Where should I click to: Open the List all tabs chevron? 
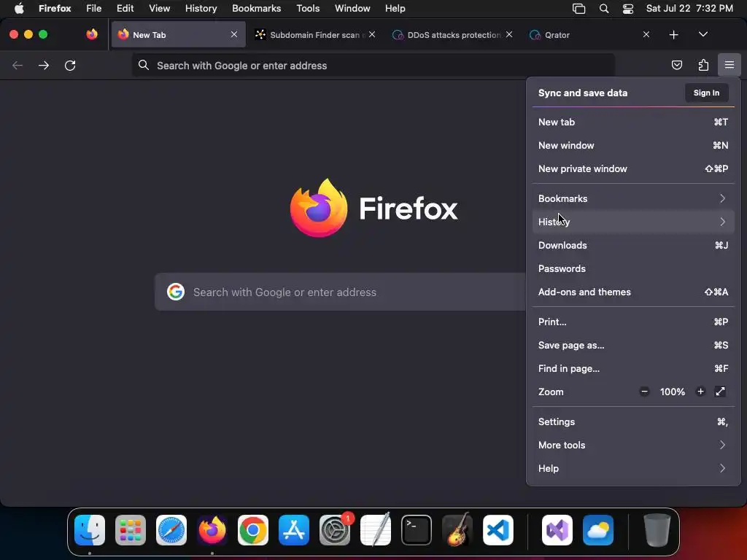(703, 34)
